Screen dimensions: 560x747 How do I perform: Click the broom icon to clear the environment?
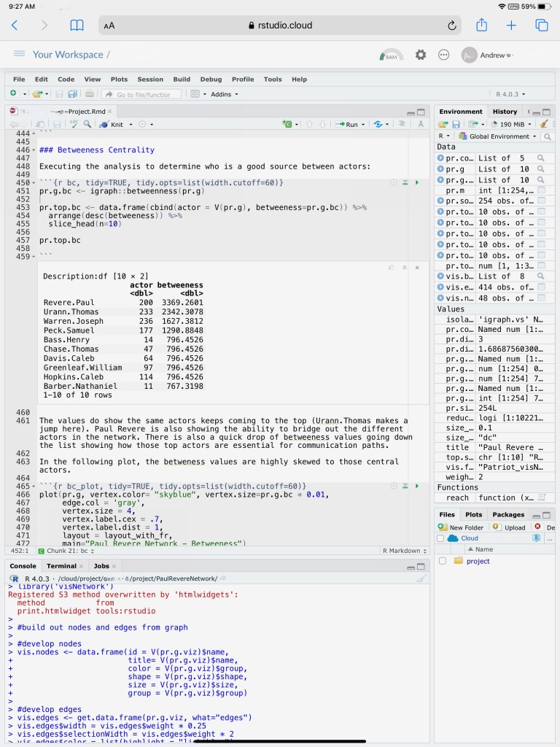click(x=544, y=125)
